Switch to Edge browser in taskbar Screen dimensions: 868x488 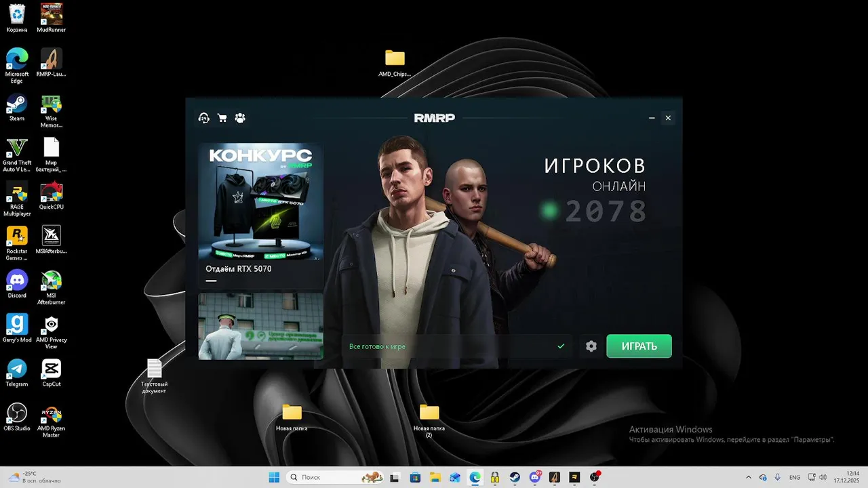pos(475,477)
